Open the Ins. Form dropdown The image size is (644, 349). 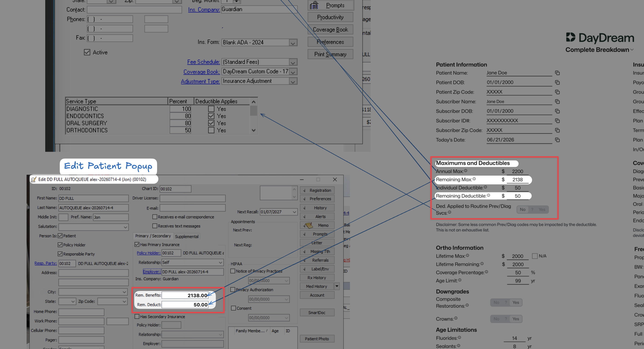pyautogui.click(x=293, y=42)
